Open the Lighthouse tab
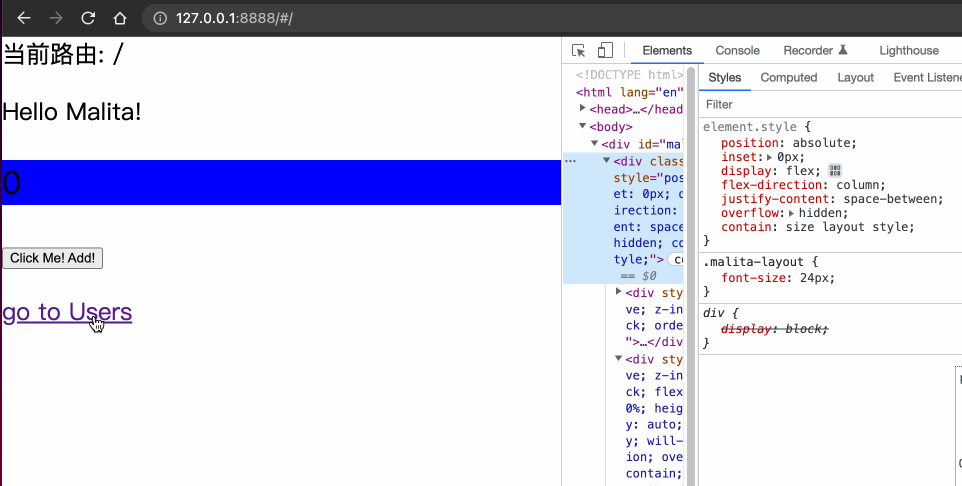The width and height of the screenshot is (962, 486). pos(909,51)
